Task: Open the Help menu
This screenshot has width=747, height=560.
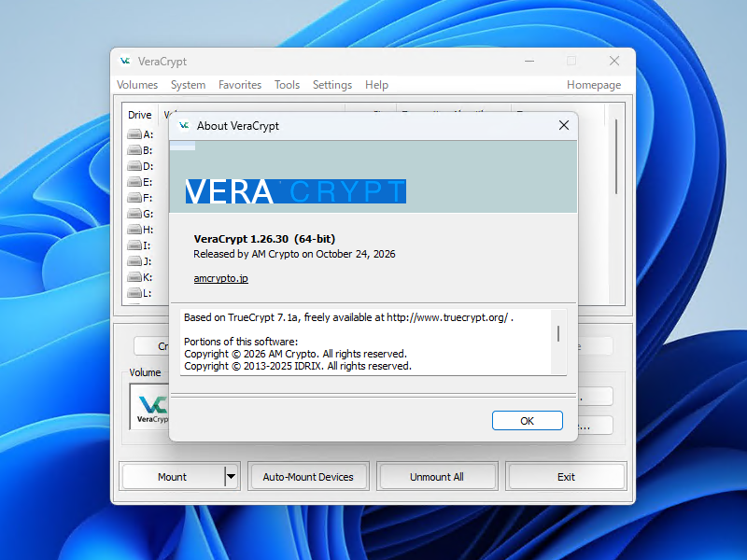Action: 376,85
